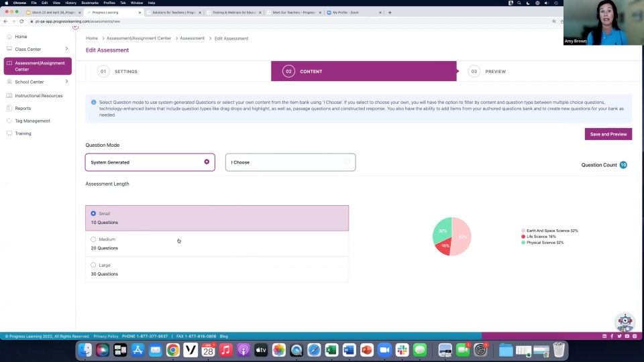Click the Tag Management tag icon
Image resolution: width=644 pixels, height=362 pixels.
(x=9, y=121)
